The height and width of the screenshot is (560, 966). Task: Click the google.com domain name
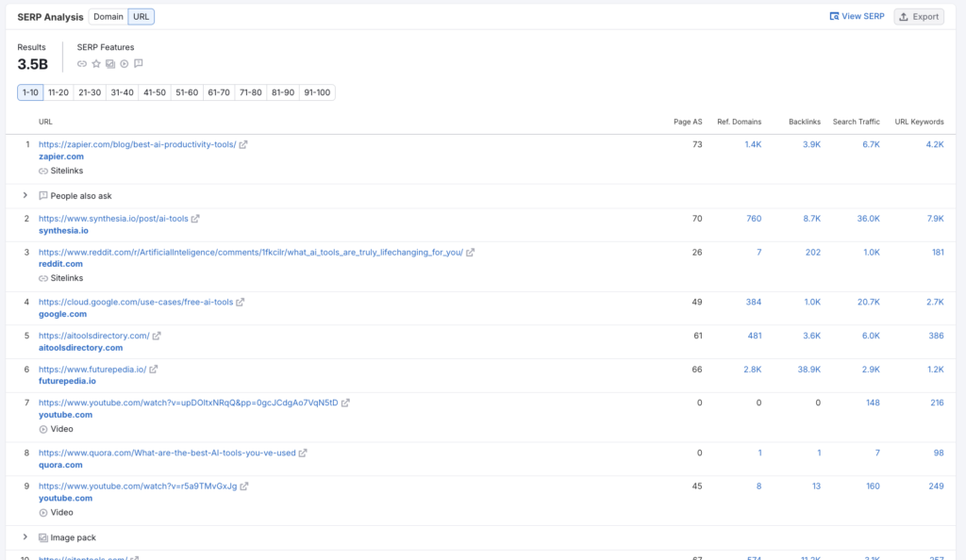pos(63,314)
